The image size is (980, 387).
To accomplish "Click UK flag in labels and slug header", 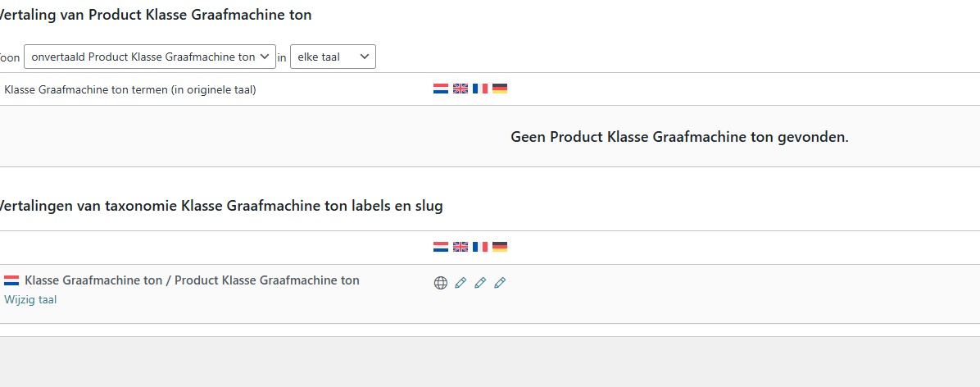I will click(x=461, y=247).
